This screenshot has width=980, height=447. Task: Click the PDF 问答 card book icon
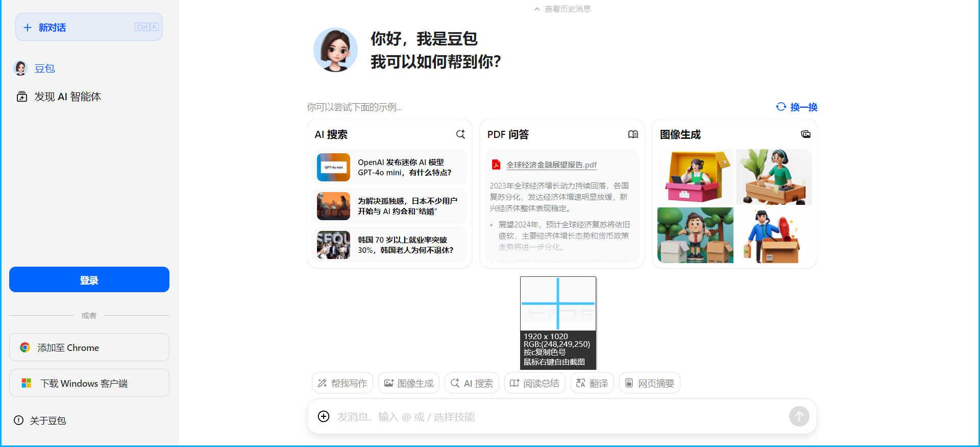(x=633, y=134)
